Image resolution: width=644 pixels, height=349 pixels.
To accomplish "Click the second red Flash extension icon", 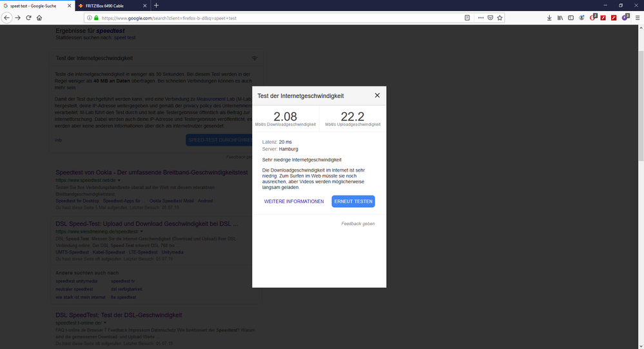I will click(614, 18).
